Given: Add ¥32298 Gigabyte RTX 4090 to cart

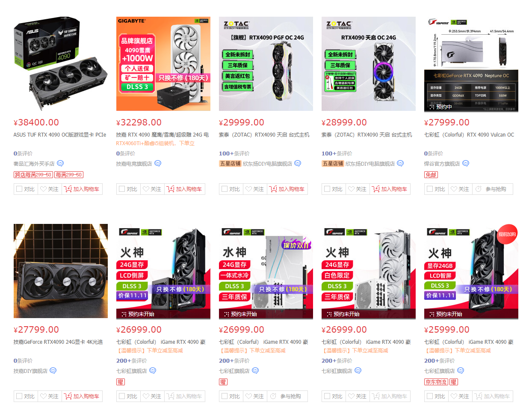Looking at the screenshot, I should point(185,189).
